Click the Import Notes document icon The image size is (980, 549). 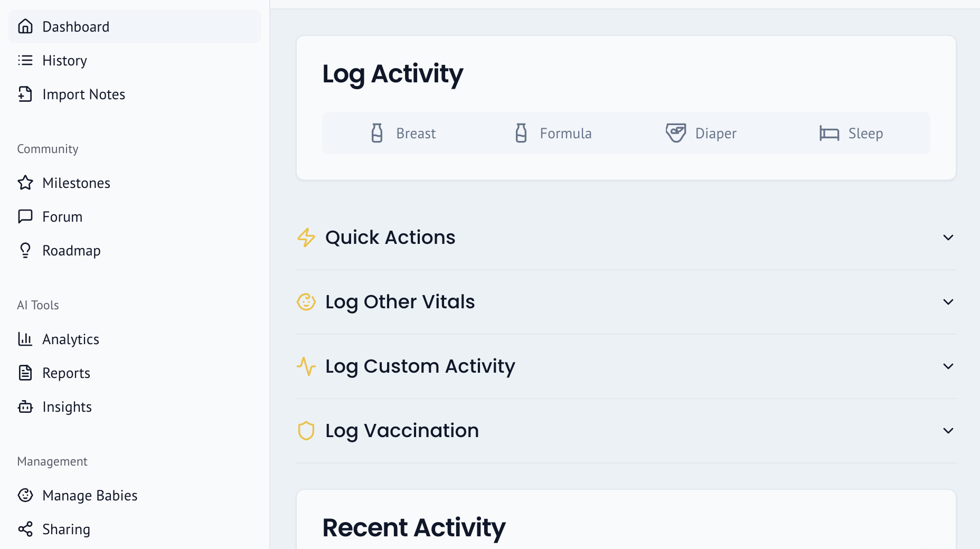[25, 94]
